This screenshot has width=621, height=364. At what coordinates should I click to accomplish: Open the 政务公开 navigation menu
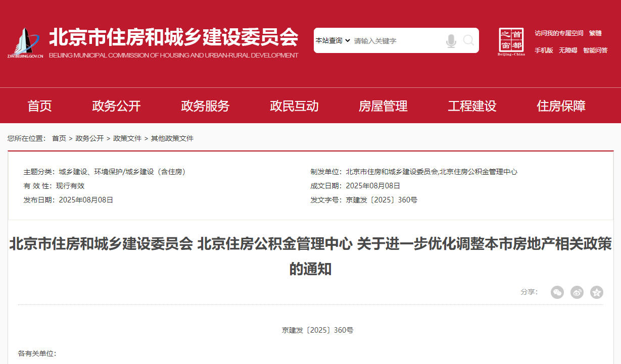click(116, 106)
